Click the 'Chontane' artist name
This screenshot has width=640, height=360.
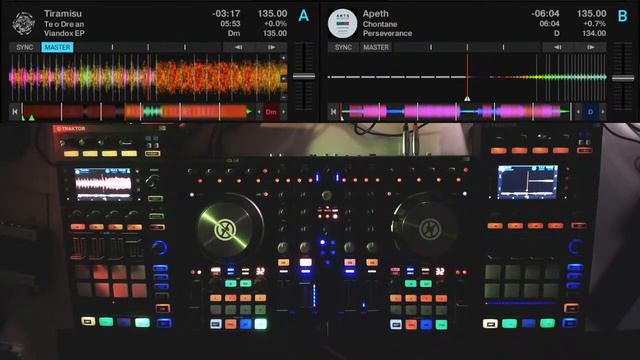click(x=380, y=24)
